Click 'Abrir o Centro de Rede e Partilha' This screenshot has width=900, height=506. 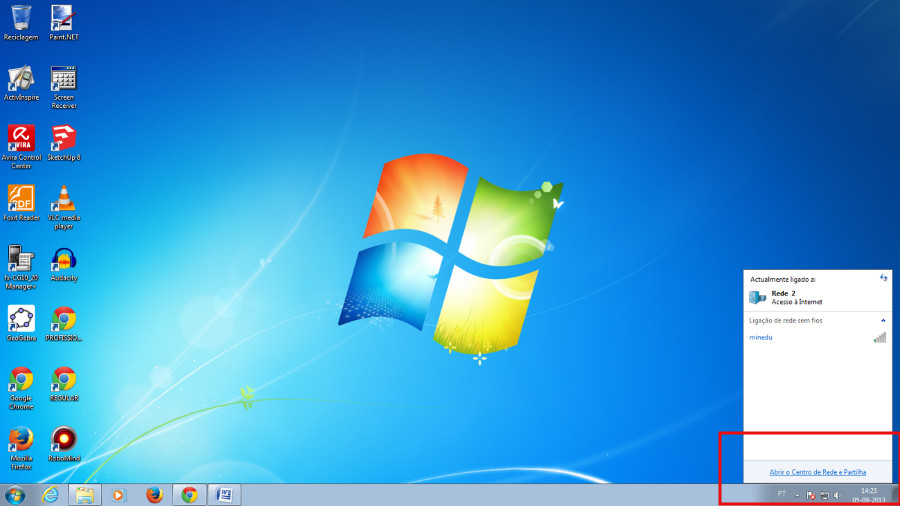[817, 471]
